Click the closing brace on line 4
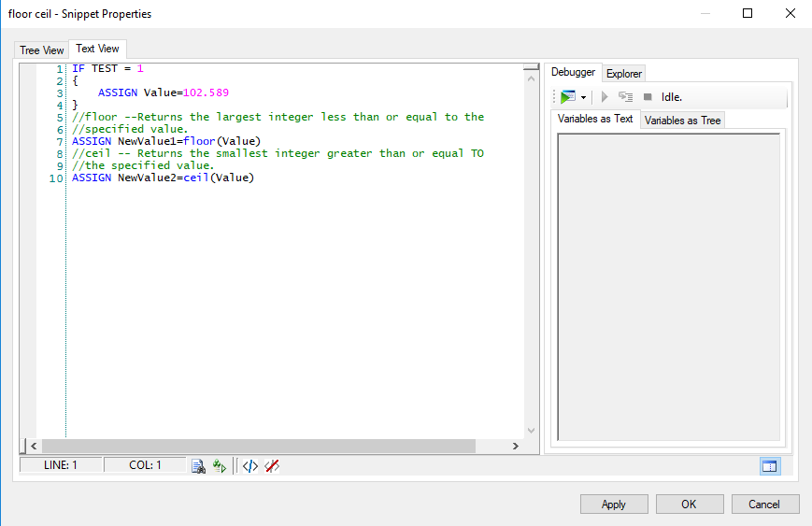Image resolution: width=812 pixels, height=526 pixels. point(76,105)
